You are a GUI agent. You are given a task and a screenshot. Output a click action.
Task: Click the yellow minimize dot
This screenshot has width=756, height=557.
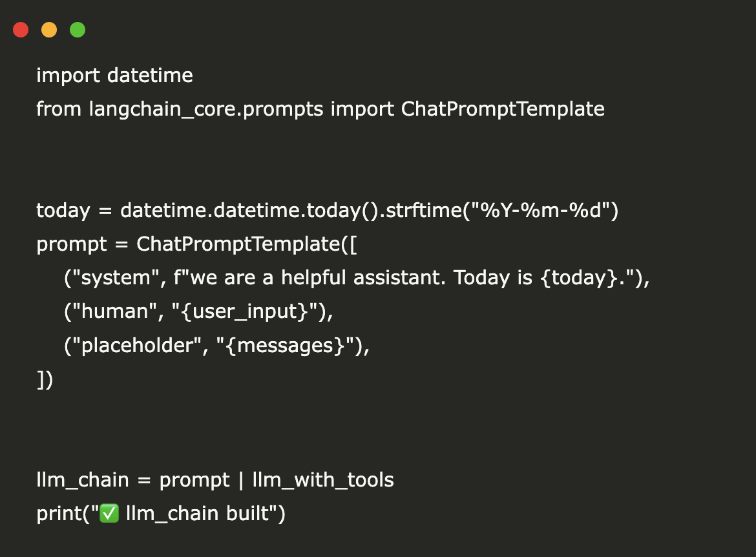(x=49, y=30)
